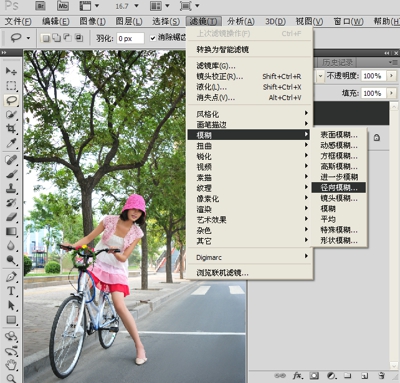The height and width of the screenshot is (383, 400).
Task: Select the Rectangle shape tool
Action: [11, 320]
